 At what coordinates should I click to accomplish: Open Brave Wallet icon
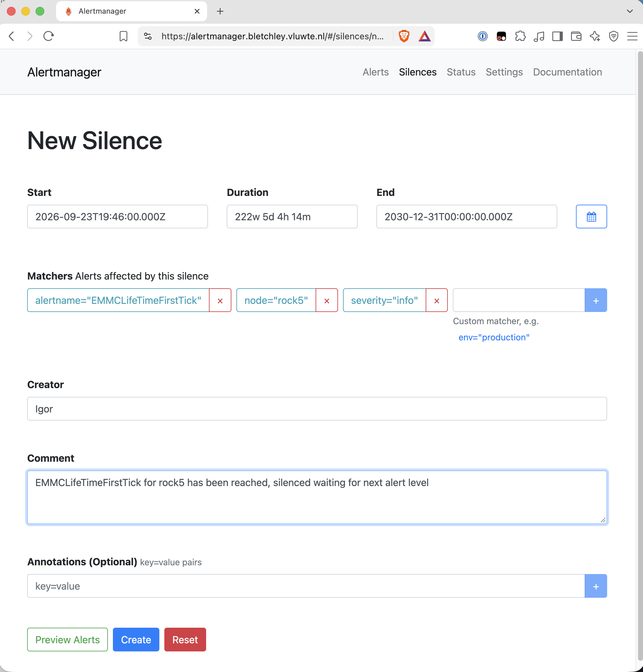point(576,36)
